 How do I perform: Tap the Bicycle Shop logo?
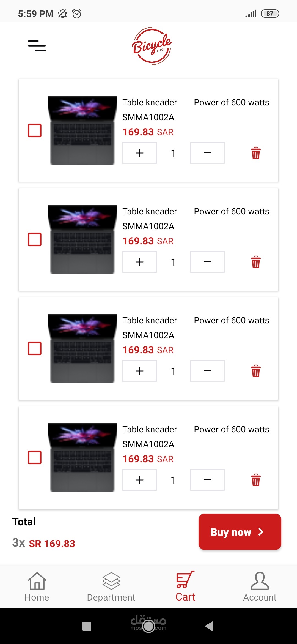[152, 46]
